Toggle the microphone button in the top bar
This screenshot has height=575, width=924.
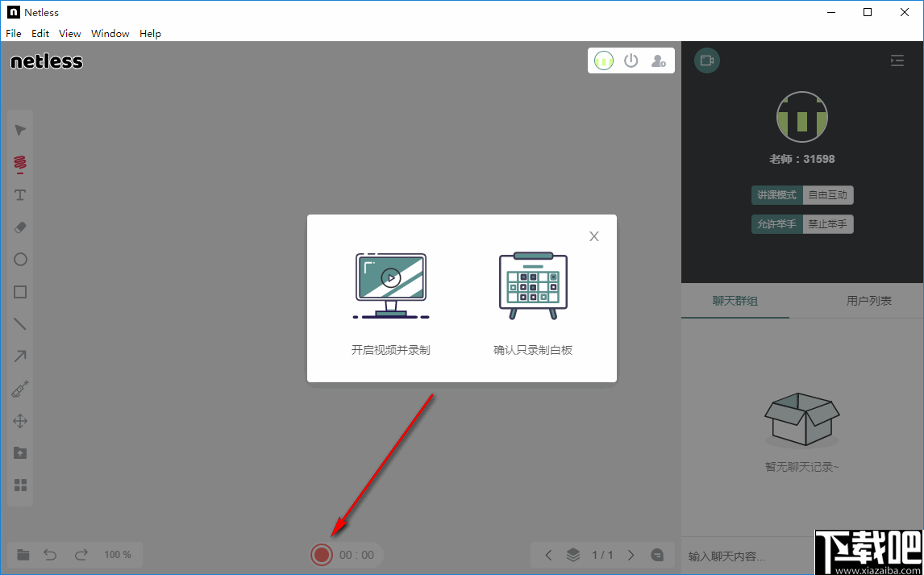click(603, 60)
